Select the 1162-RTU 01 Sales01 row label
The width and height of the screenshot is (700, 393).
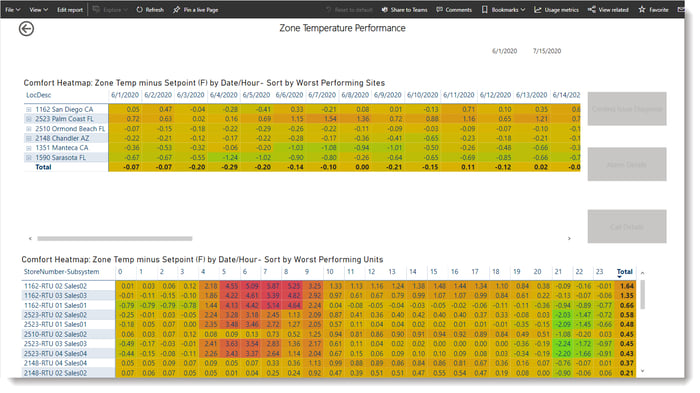point(55,305)
